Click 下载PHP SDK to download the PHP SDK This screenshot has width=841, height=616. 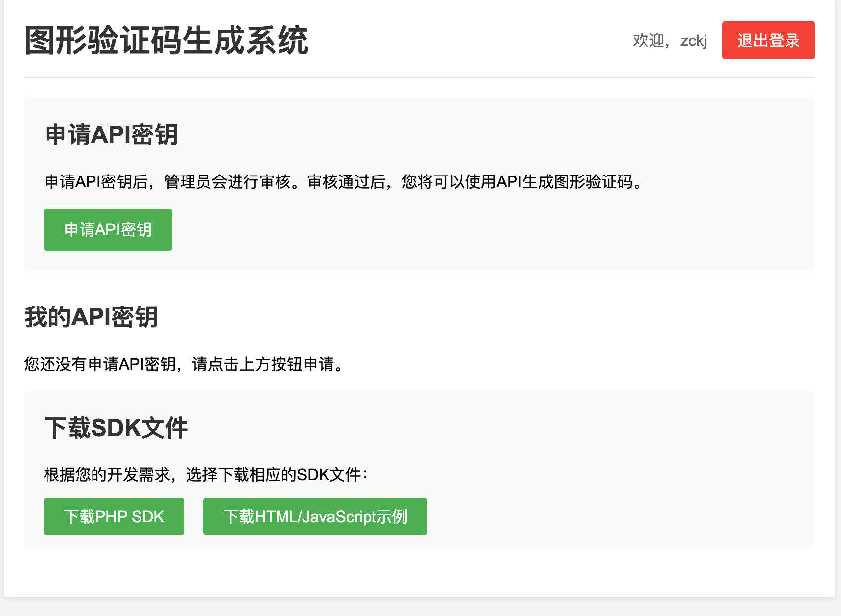coord(113,516)
